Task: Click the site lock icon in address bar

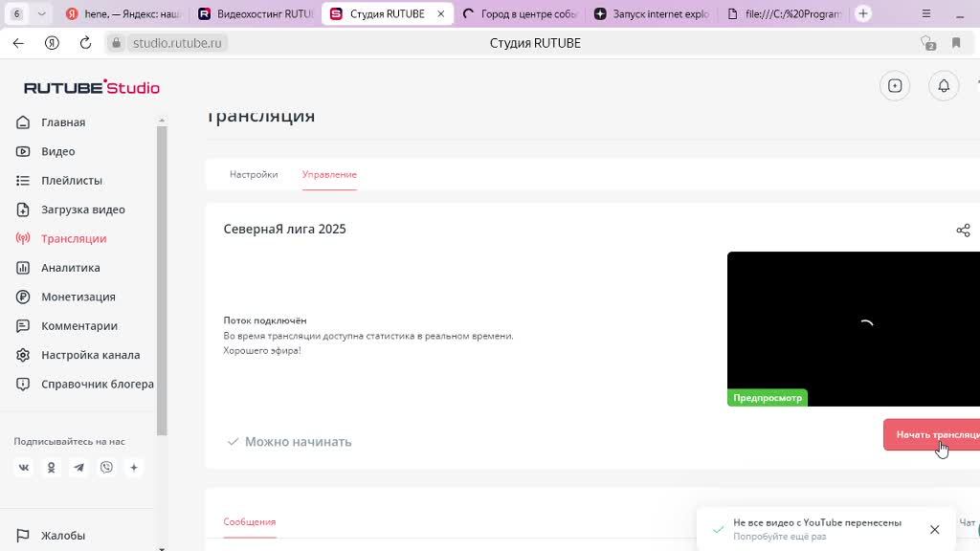Action: 116,43
